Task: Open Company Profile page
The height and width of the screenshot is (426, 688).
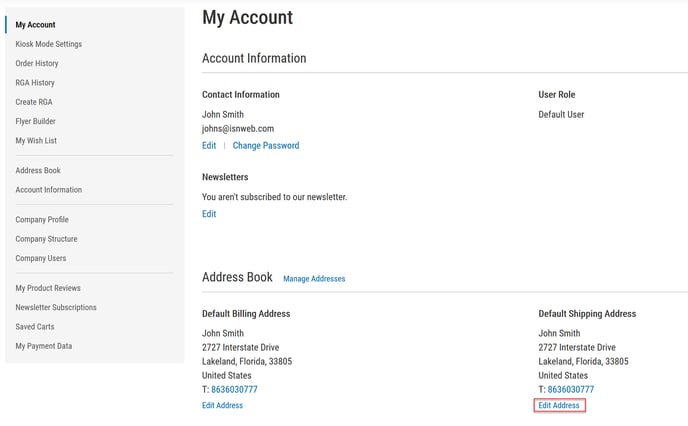Action: 42,220
